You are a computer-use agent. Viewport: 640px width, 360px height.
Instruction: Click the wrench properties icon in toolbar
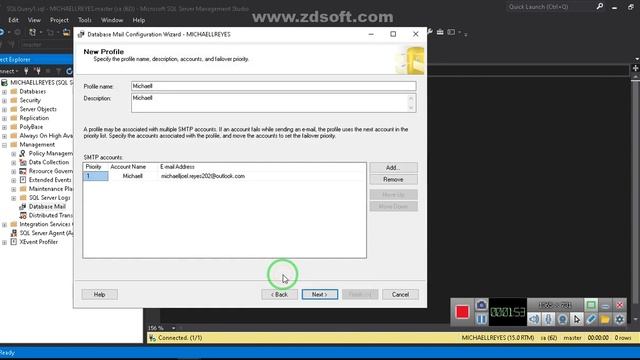(429, 32)
